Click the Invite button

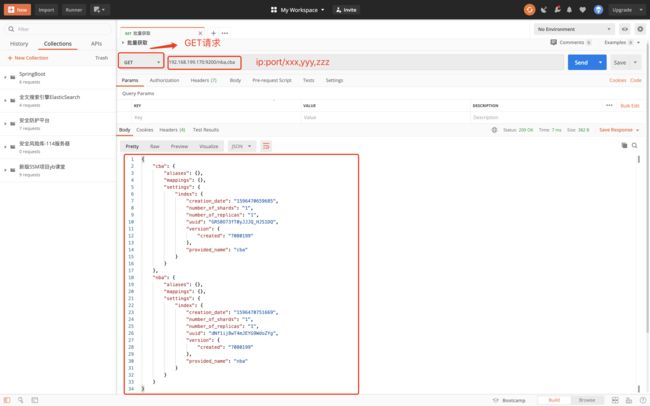click(346, 10)
